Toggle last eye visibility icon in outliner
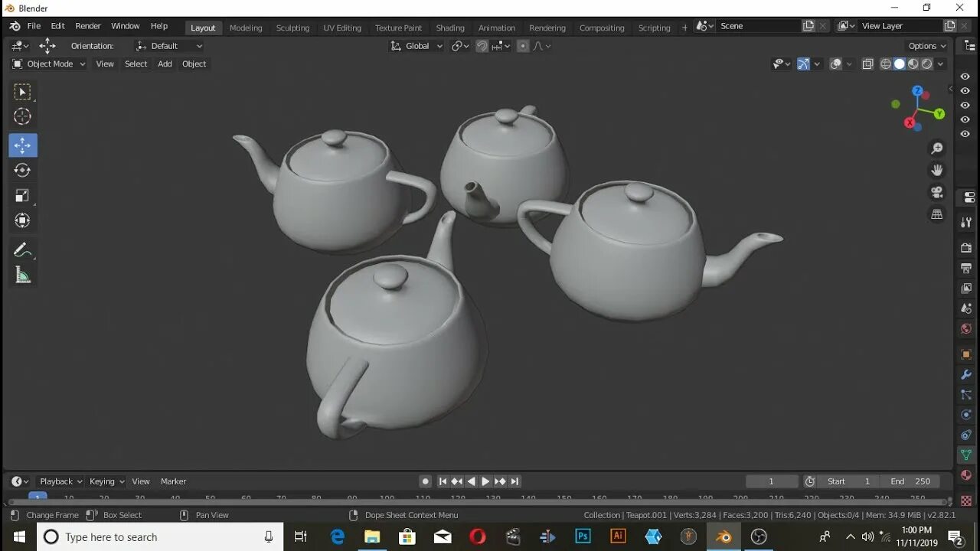980x551 pixels. pyautogui.click(x=965, y=135)
